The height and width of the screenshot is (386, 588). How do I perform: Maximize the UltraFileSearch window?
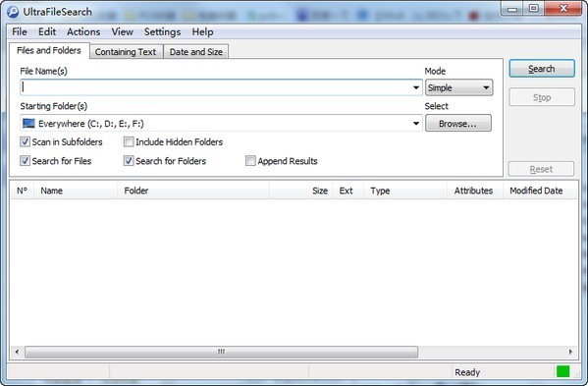534,9
